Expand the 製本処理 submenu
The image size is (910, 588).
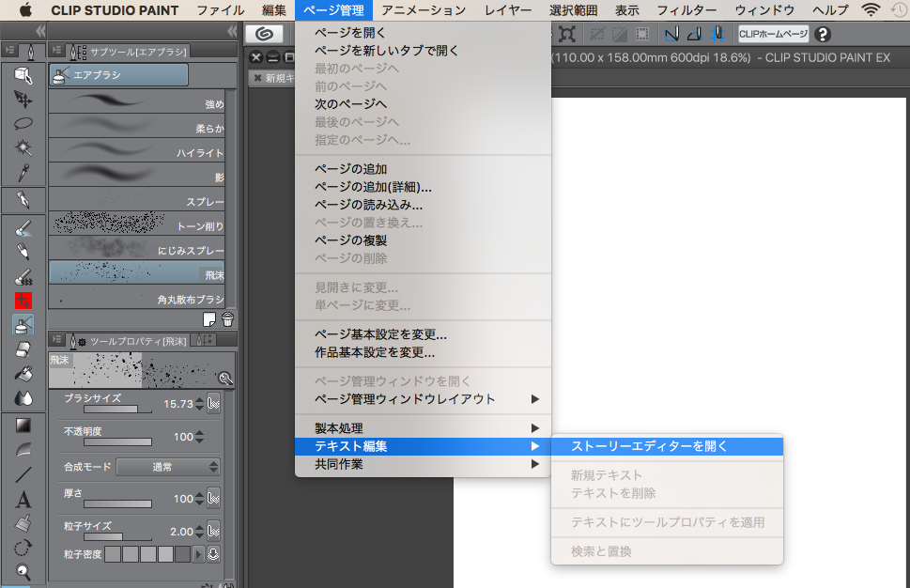(423, 428)
